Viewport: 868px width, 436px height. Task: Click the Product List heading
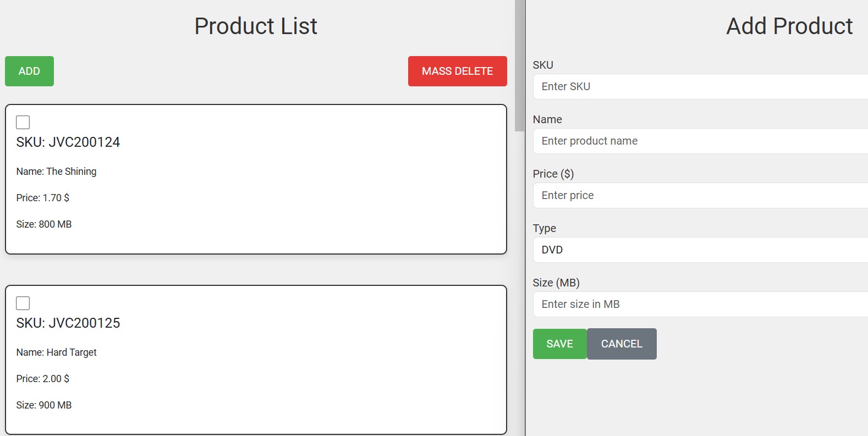click(x=255, y=25)
